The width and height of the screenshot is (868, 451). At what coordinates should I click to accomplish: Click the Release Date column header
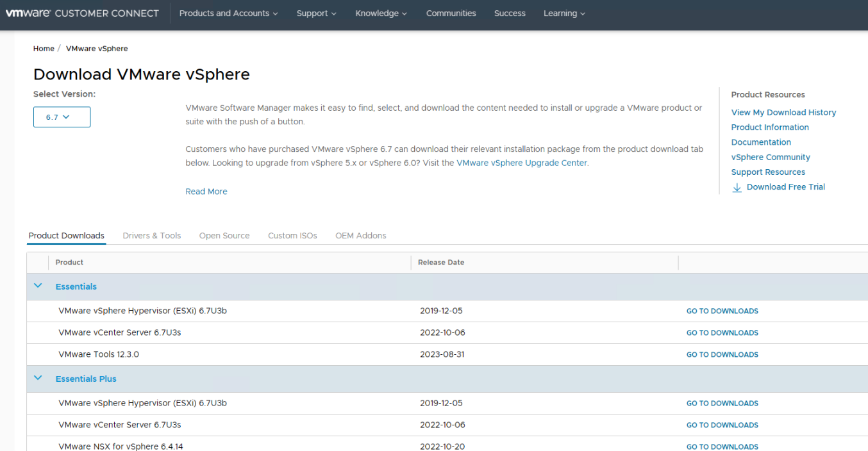(x=441, y=263)
